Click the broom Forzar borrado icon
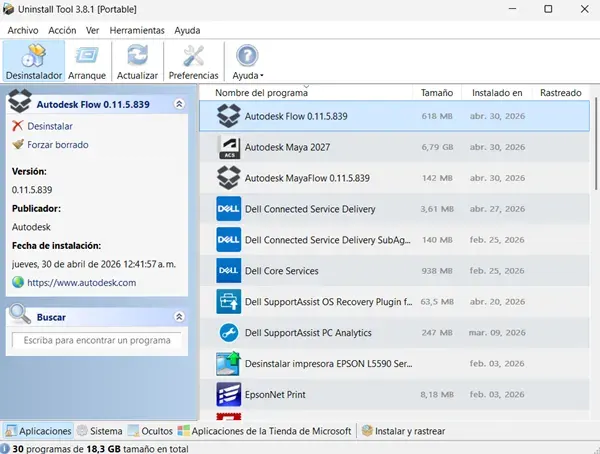Viewport: 600px width, 454px height. pyautogui.click(x=18, y=144)
